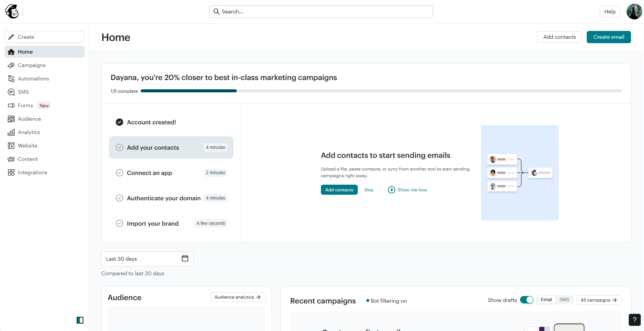Click the Mailchimp Freddie logo
The width and height of the screenshot is (644, 331).
[x=12, y=12]
